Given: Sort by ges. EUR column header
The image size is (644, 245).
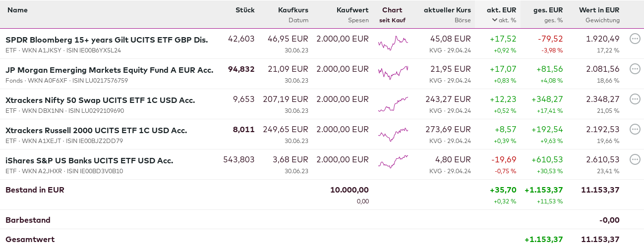Looking at the screenshot, I should pyautogui.click(x=548, y=10).
